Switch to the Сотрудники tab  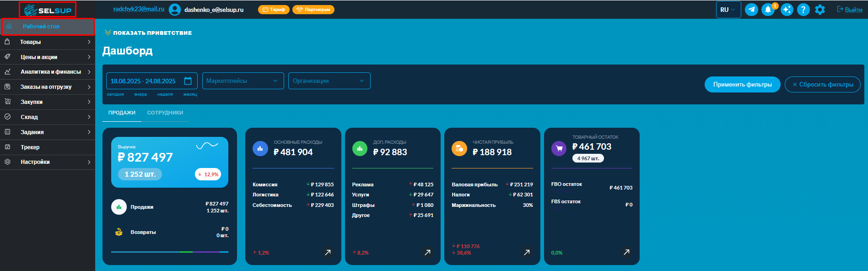coord(165,113)
